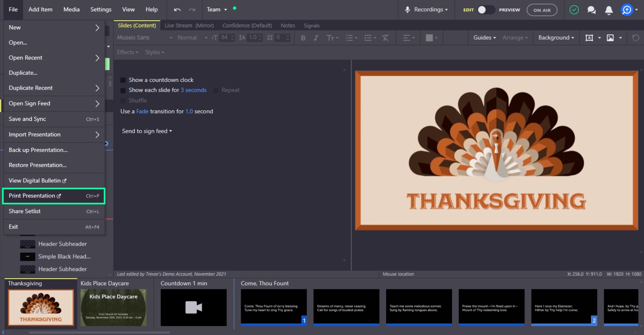Viewport: 644px width, 335px height.
Task: Select the Simple Black Head... layout item
Action: point(55,257)
